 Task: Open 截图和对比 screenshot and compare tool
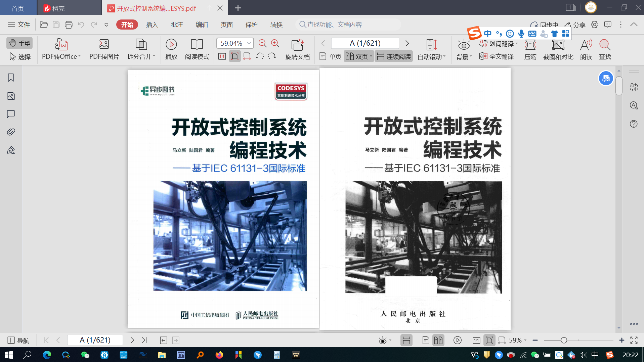pyautogui.click(x=558, y=49)
